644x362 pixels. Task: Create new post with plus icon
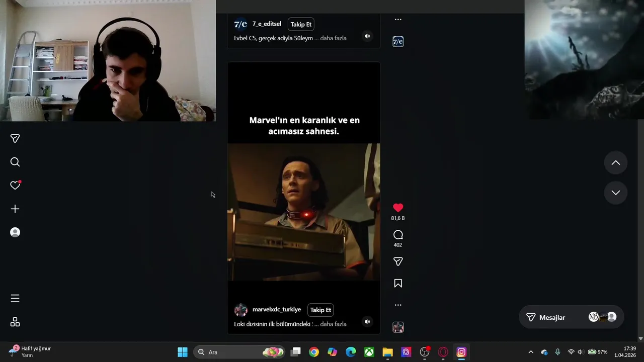tap(15, 209)
